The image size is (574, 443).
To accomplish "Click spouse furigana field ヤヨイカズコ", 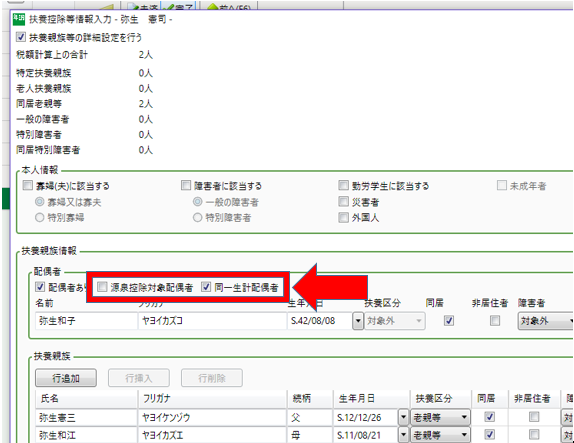I will (212, 321).
